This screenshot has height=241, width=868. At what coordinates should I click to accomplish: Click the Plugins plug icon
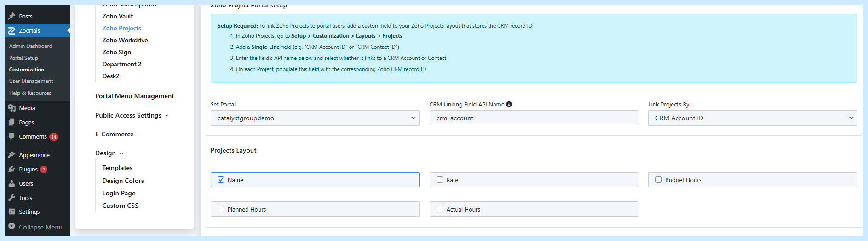[x=12, y=169]
